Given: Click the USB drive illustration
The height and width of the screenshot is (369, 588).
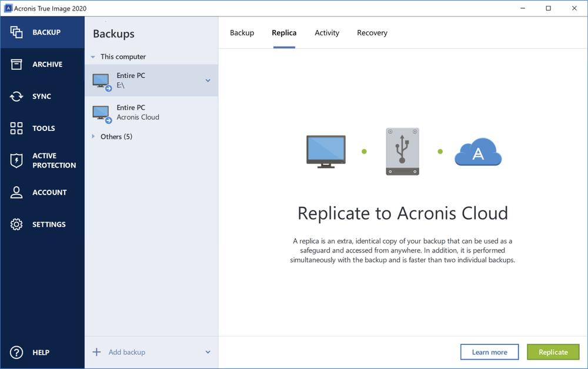Looking at the screenshot, I should [402, 152].
